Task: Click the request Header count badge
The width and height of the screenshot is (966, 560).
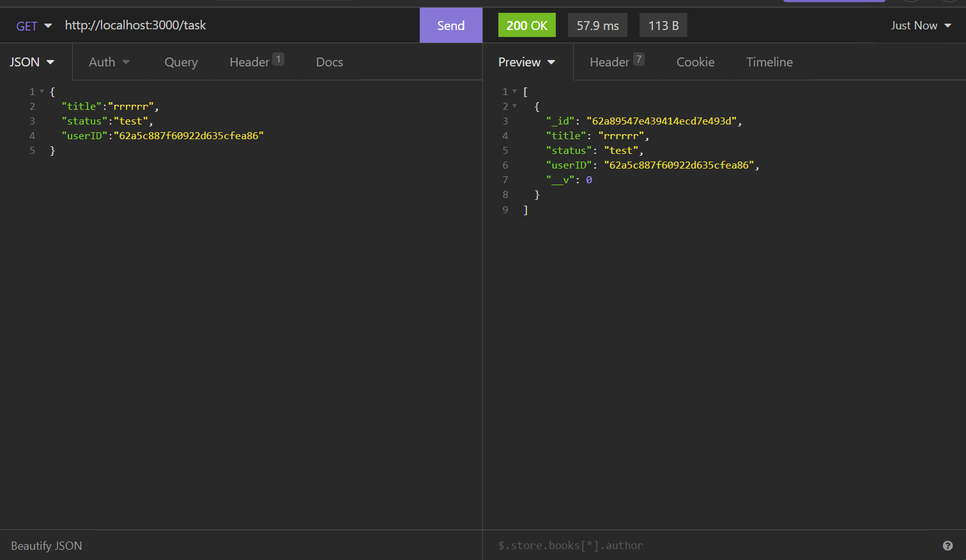Action: (x=279, y=59)
